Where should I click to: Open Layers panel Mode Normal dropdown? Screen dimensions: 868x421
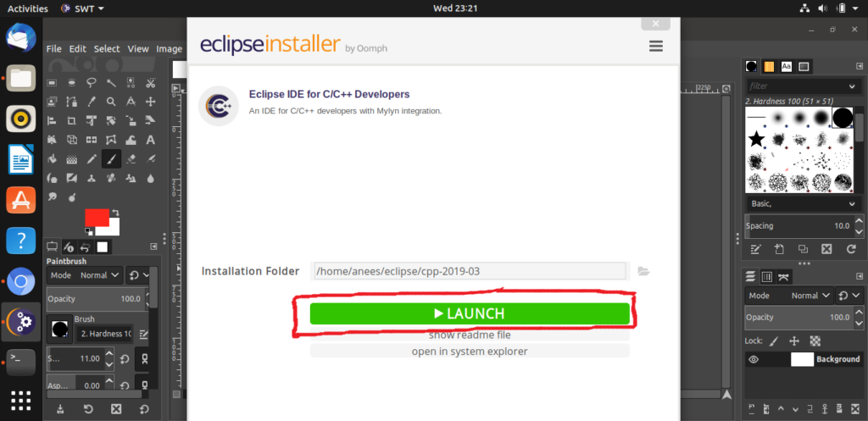pyautogui.click(x=789, y=296)
